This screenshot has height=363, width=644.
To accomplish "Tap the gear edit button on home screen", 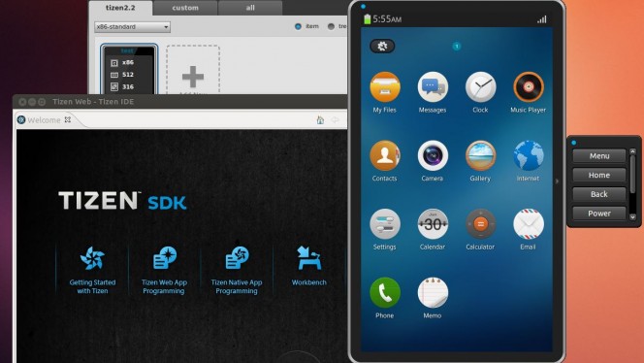I will tap(382, 46).
